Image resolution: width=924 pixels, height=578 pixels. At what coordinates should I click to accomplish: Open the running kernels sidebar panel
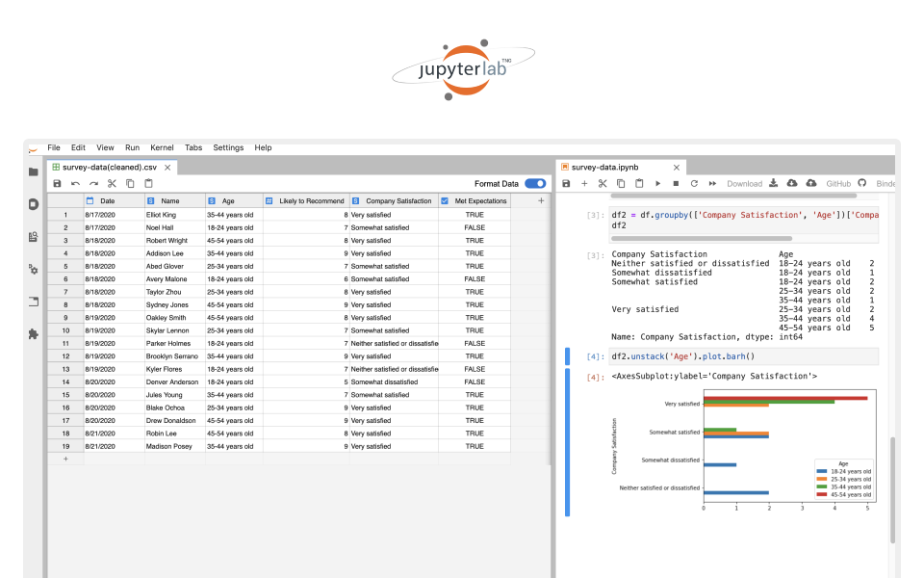pyautogui.click(x=33, y=204)
